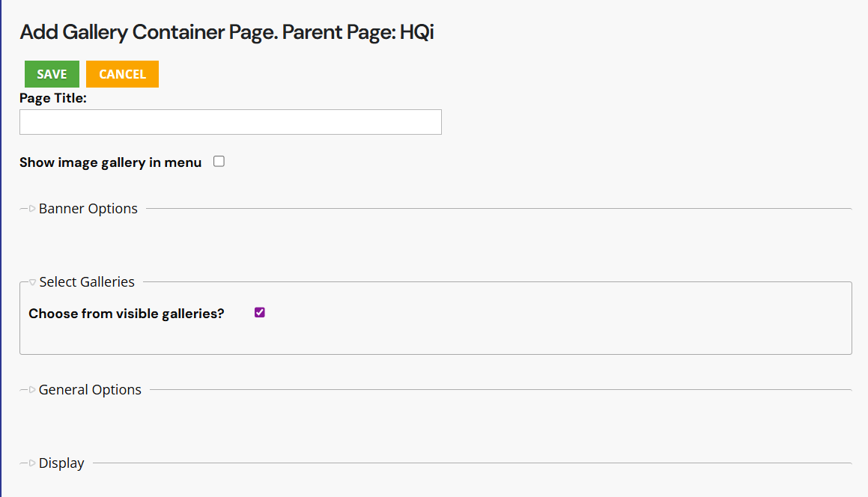Click the 'Show image gallery in menu' label

pyautogui.click(x=111, y=162)
